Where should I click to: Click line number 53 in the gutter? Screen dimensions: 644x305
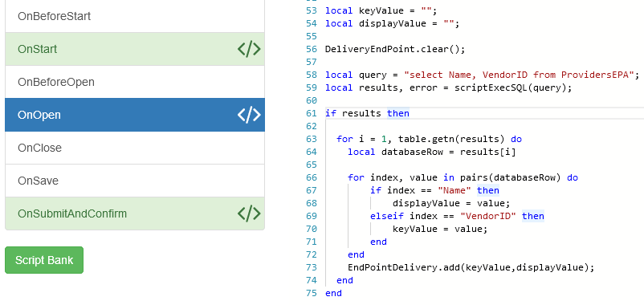point(312,10)
